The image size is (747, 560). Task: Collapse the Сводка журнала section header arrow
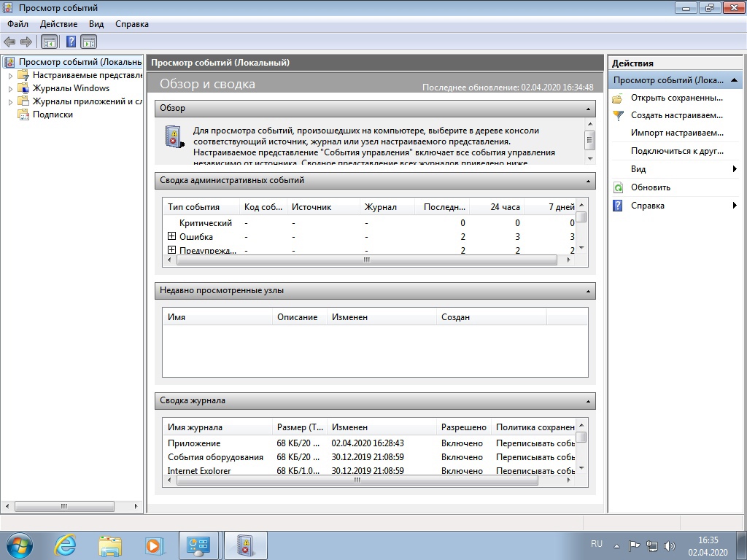tap(588, 401)
